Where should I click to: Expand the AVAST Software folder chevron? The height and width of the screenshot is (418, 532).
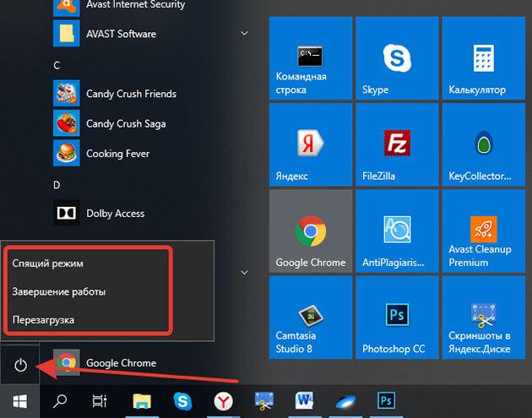[244, 33]
